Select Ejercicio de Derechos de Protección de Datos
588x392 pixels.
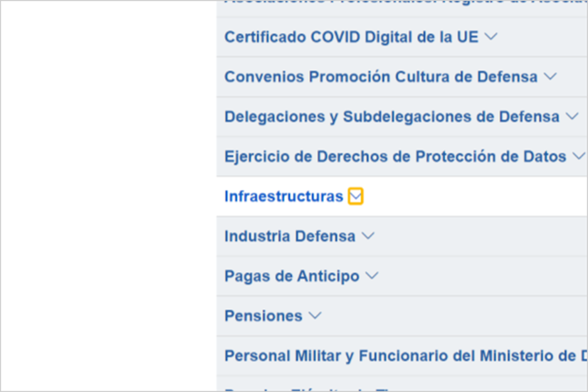pos(396,156)
